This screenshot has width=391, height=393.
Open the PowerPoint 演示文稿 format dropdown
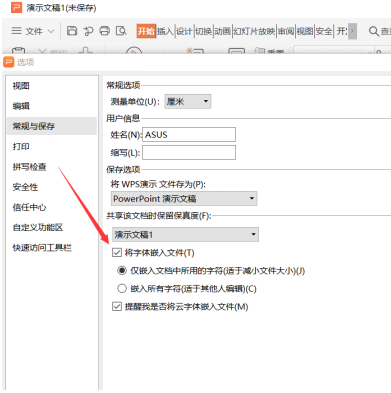coord(184,199)
